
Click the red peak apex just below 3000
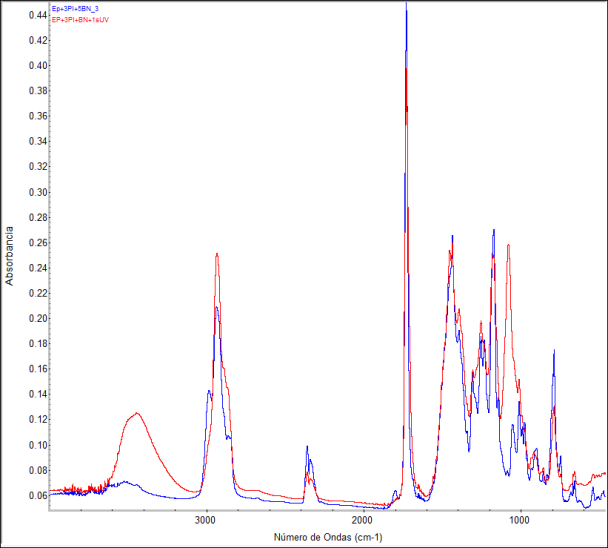(216, 254)
